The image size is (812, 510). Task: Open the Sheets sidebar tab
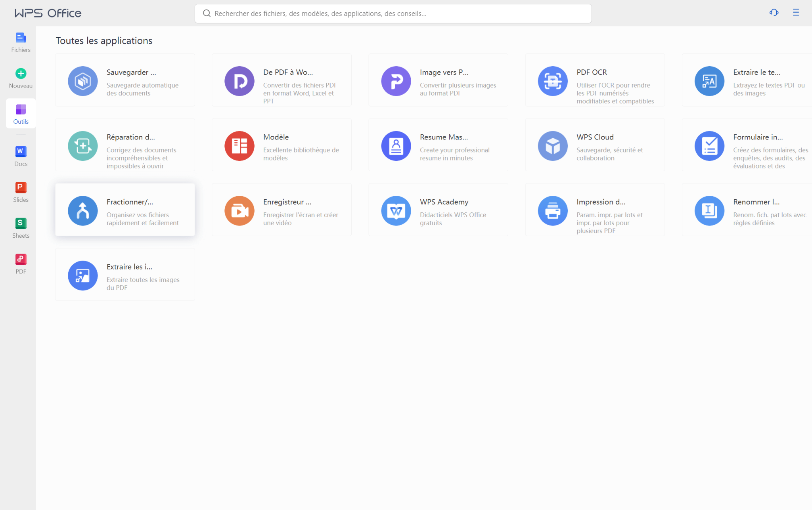click(21, 228)
